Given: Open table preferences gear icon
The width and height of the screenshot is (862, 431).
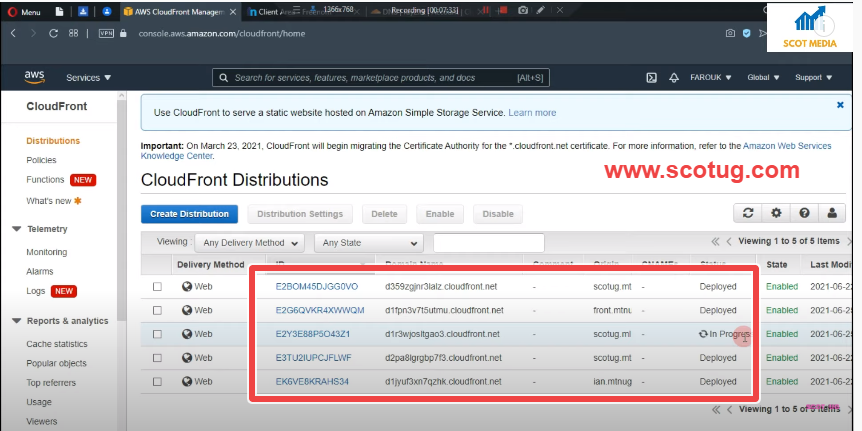Looking at the screenshot, I should (776, 213).
